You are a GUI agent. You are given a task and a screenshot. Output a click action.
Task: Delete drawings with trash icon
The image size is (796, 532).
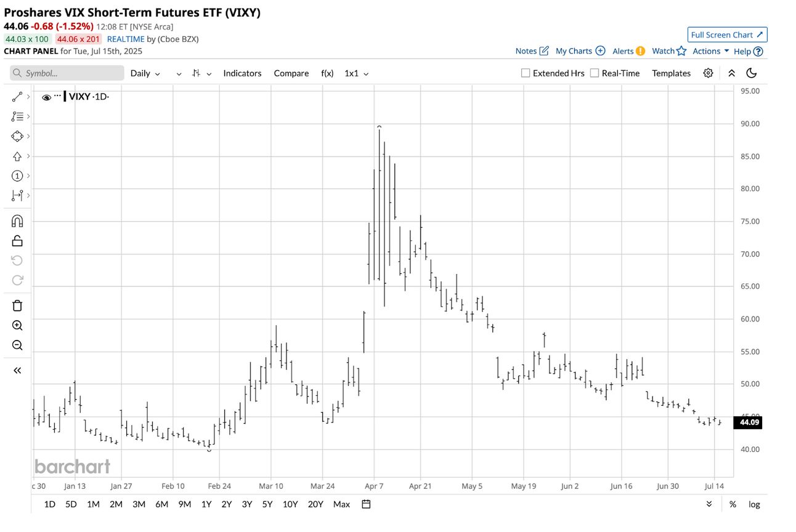17,305
